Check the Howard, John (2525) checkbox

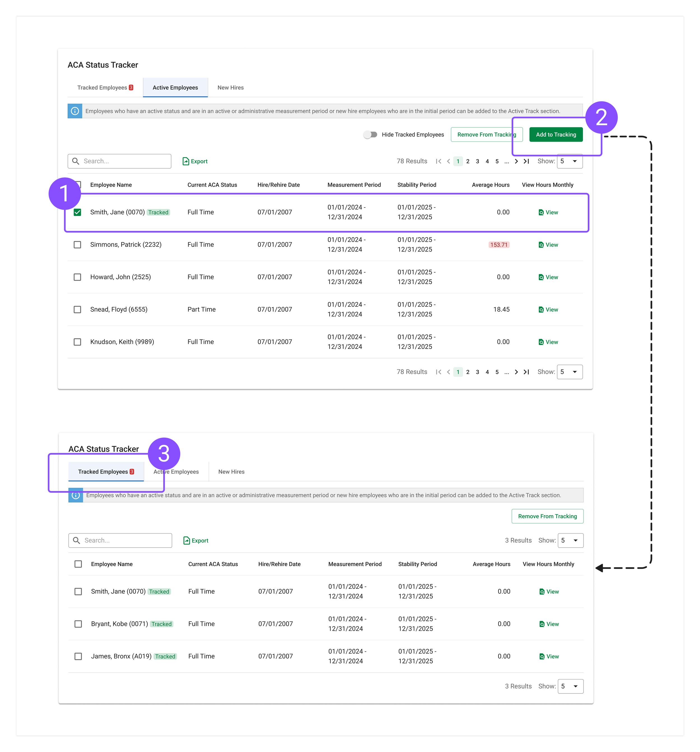pos(78,277)
